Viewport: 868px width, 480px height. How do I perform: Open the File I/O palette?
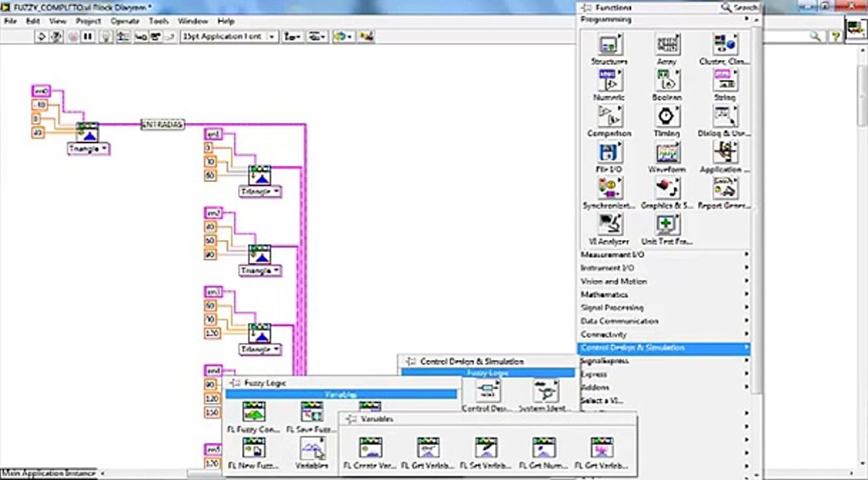609,153
